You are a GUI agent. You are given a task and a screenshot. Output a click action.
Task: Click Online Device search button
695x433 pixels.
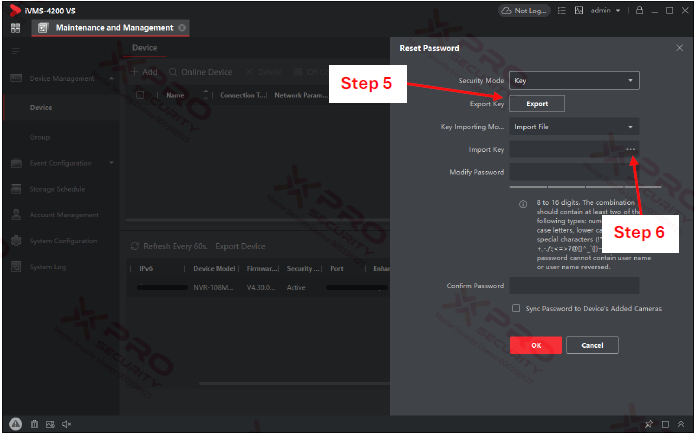(x=200, y=72)
